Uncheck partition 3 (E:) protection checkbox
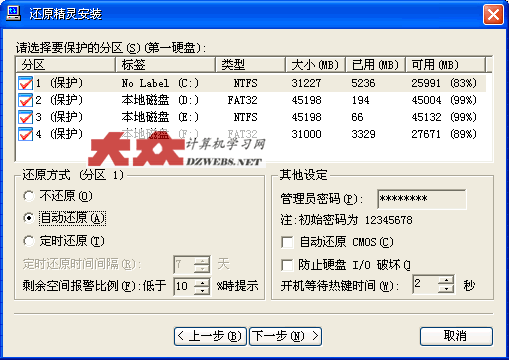 (x=25, y=117)
